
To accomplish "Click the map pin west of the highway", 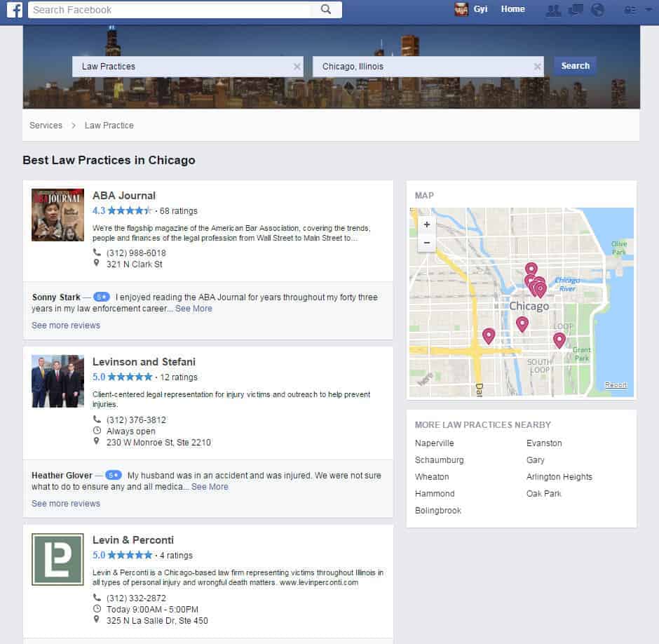I will click(x=489, y=336).
